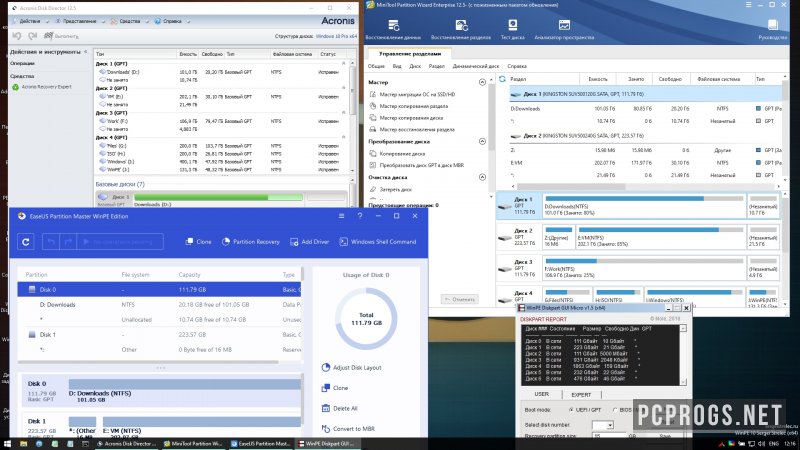Viewport: 800px width, 450px height.
Task: Open the EaseUS hamburger menu icon
Action: [x=341, y=216]
